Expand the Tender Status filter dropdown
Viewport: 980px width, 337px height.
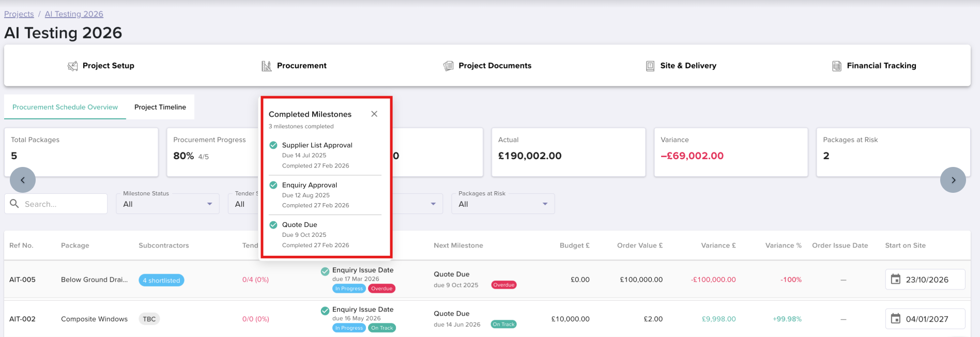point(244,204)
